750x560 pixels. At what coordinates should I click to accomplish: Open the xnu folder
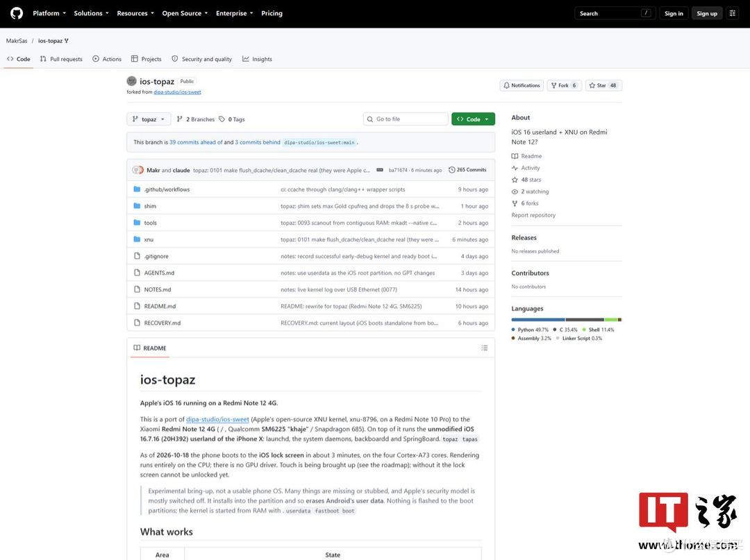pyautogui.click(x=149, y=239)
